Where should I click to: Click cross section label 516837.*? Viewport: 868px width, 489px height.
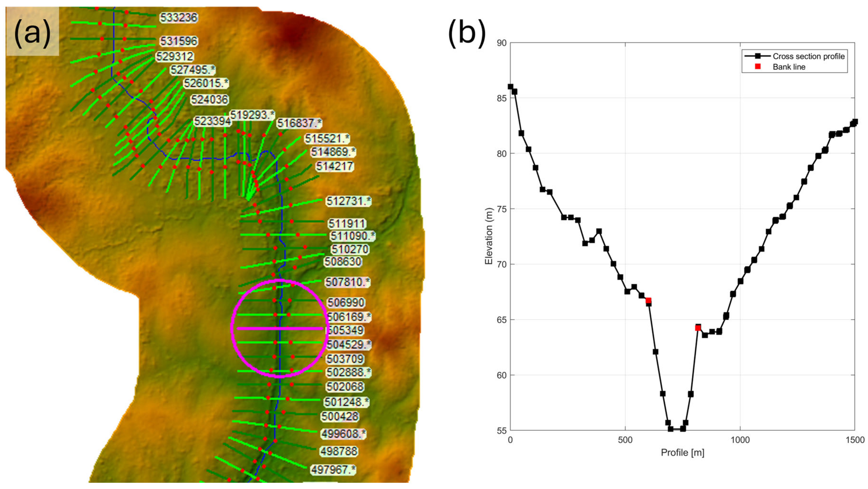click(299, 123)
